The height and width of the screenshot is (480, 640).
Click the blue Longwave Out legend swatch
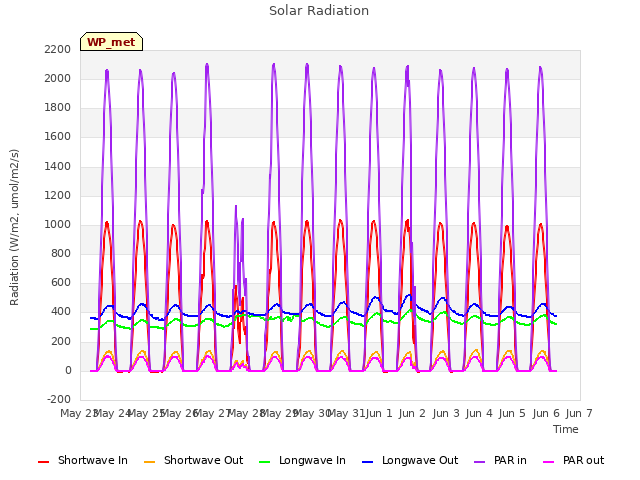point(368,462)
